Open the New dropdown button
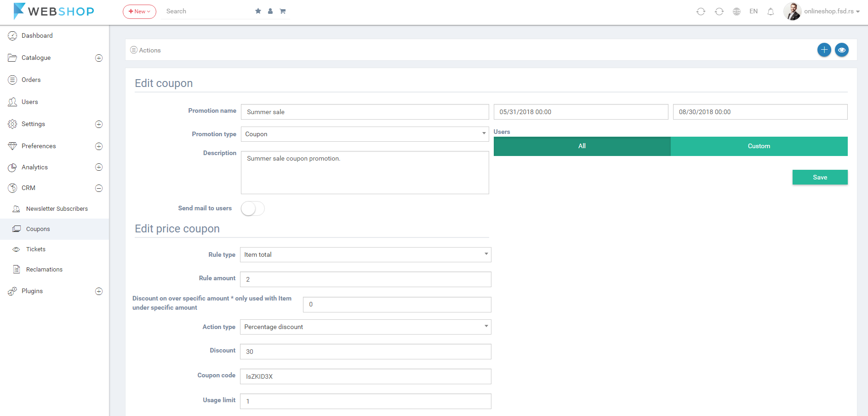Screen dimensions: 868x416 click(139, 12)
